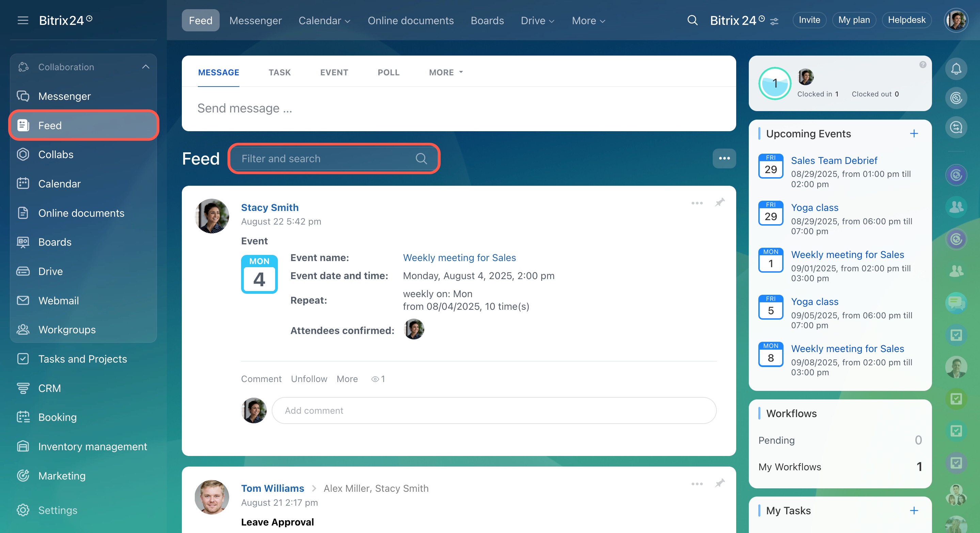Viewport: 980px width, 533px height.
Task: Click the clocked-in timer circle
Action: 775,83
